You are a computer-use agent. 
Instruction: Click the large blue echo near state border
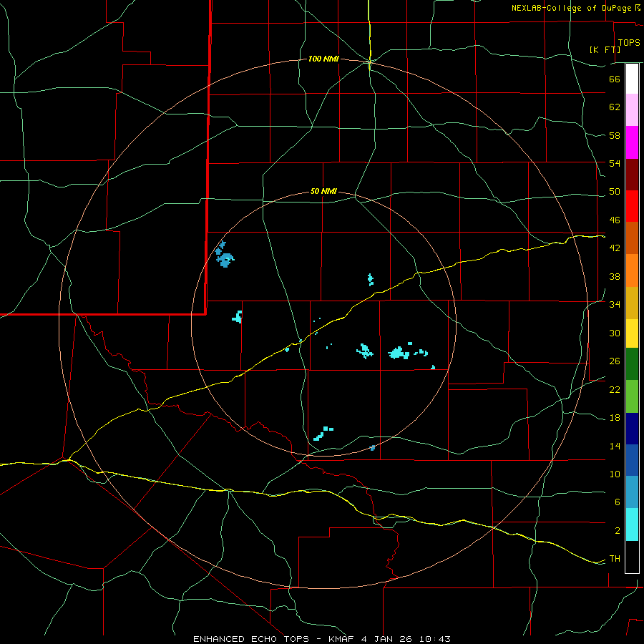tap(225, 260)
